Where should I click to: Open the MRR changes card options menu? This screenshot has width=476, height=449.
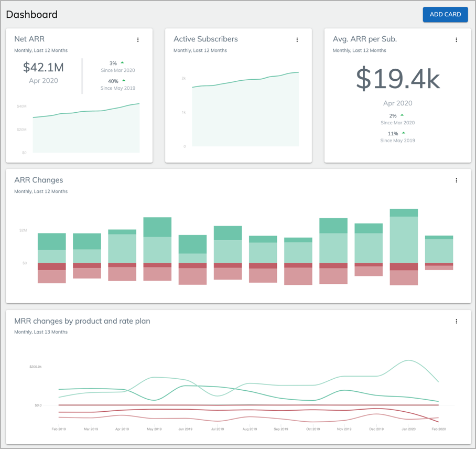click(456, 320)
